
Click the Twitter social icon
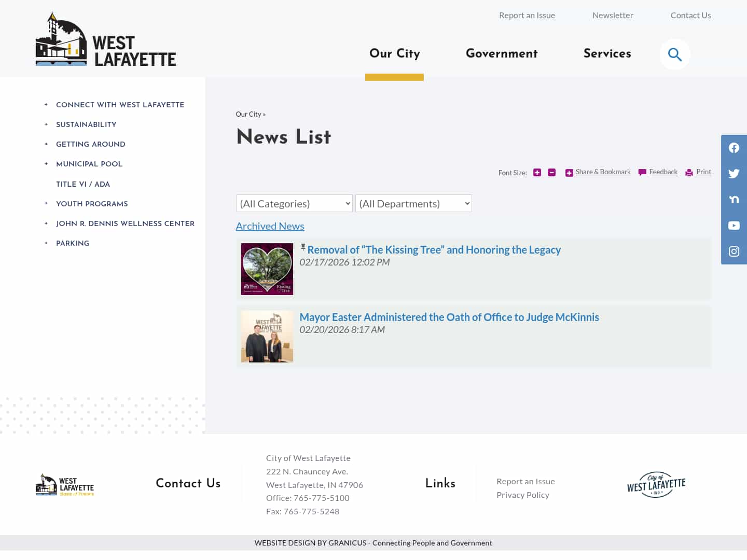tap(734, 174)
